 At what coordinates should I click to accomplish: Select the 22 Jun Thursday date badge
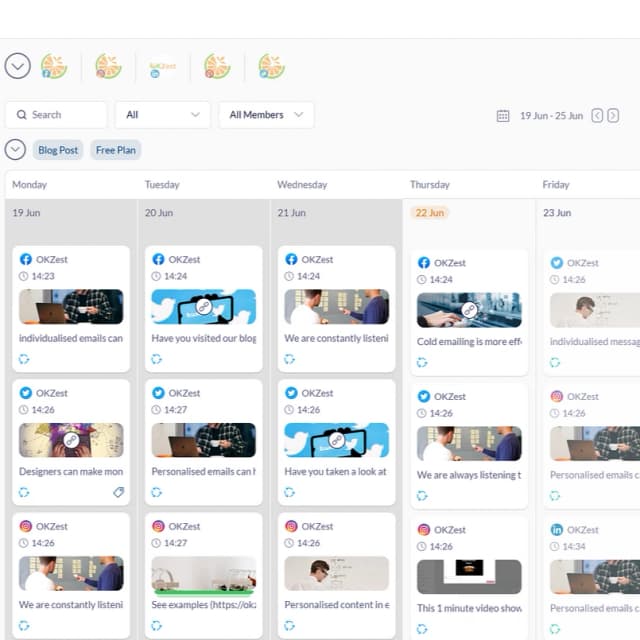click(x=430, y=213)
